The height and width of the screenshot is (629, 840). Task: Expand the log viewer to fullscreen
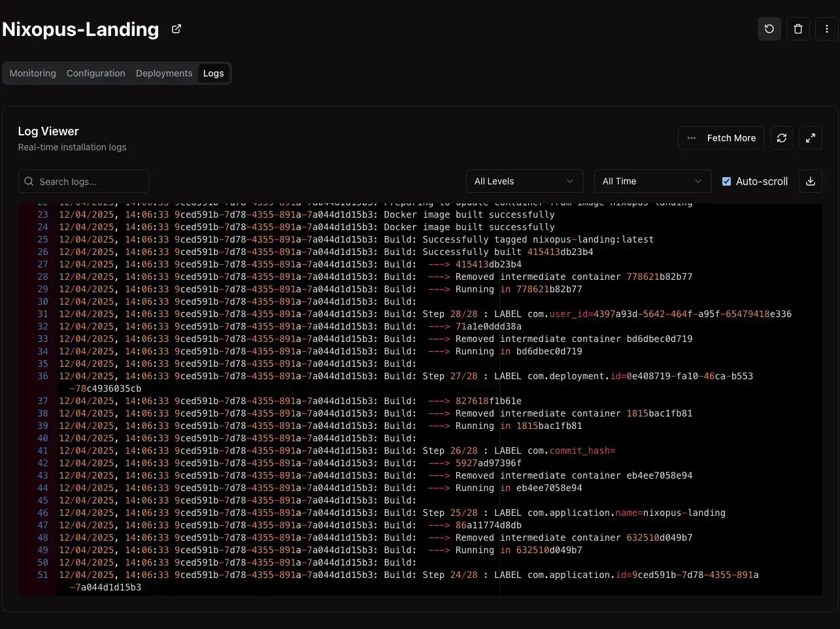[x=811, y=138]
